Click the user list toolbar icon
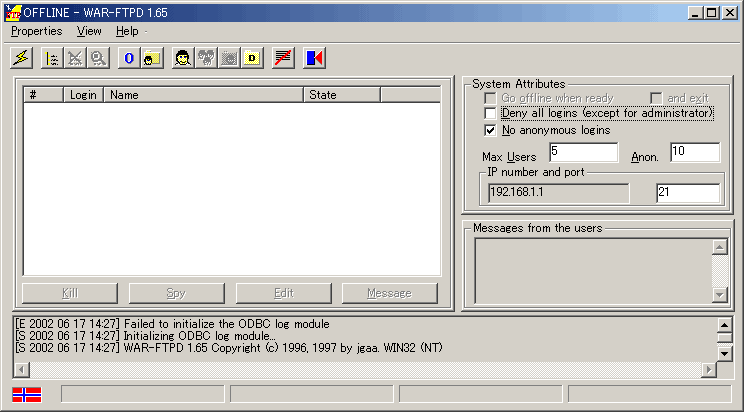Image resolution: width=744 pixels, height=412 pixels. coord(52,58)
